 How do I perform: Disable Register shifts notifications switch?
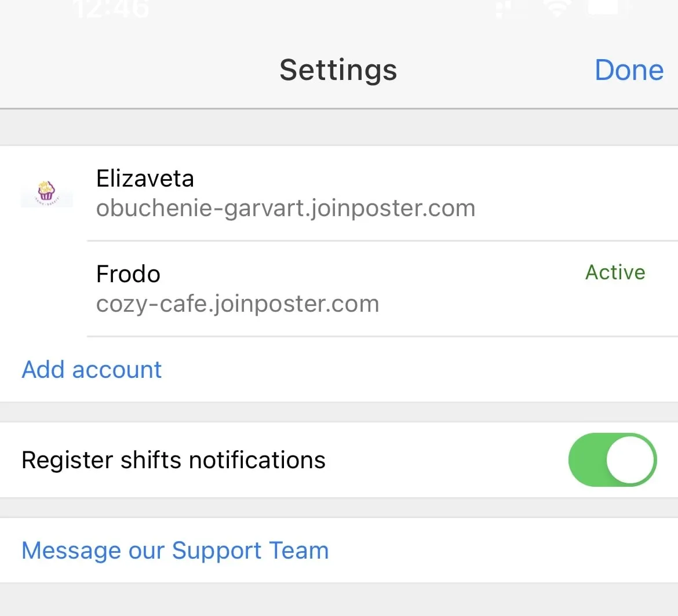point(613,460)
